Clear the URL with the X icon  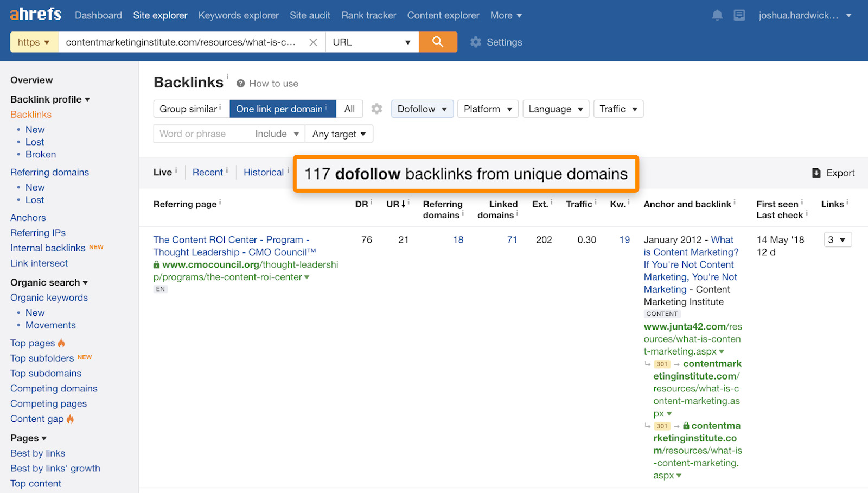point(313,42)
